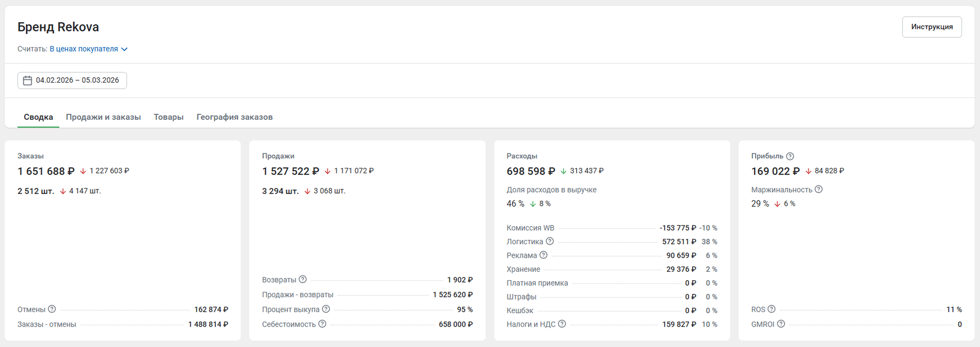Click help icon by Процент выкупа
The image size is (980, 347).
326,309
